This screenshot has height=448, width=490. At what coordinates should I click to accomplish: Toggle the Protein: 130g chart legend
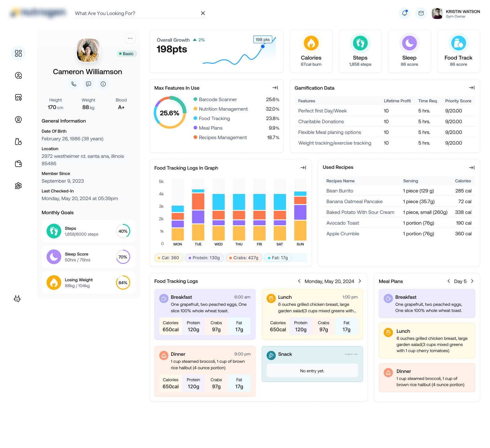(x=204, y=258)
